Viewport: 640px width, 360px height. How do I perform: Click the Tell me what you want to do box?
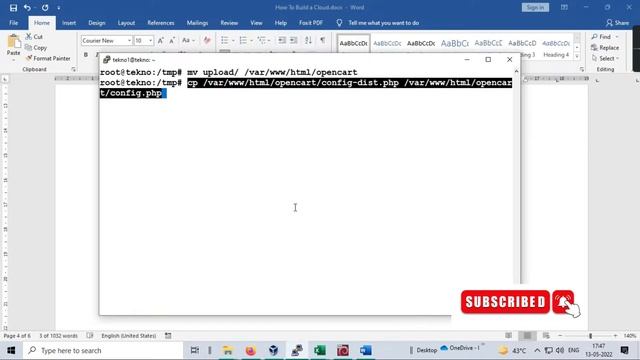pos(383,23)
